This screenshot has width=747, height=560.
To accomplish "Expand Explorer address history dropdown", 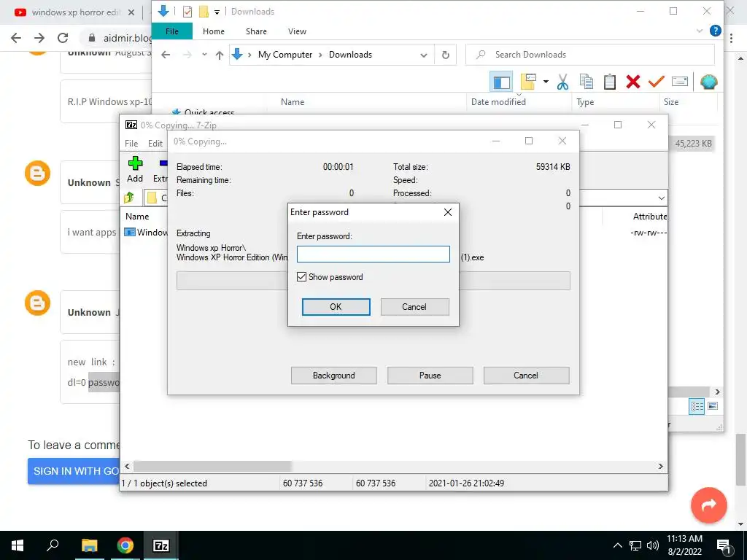I will [x=424, y=55].
